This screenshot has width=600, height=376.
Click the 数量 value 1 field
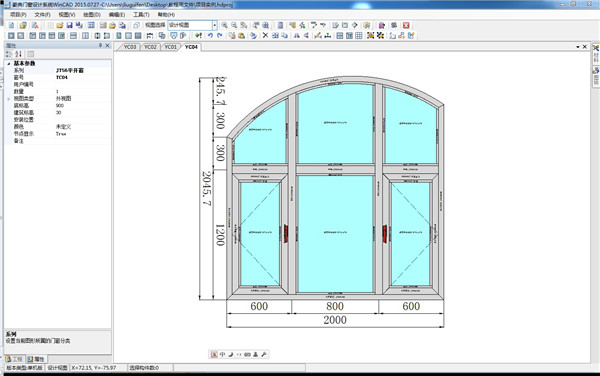click(83, 92)
